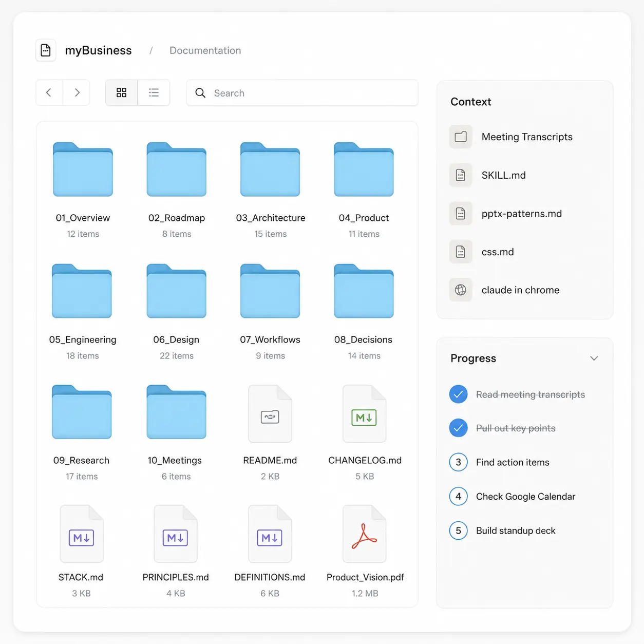Click the 03_Architecture folder name

(271, 218)
